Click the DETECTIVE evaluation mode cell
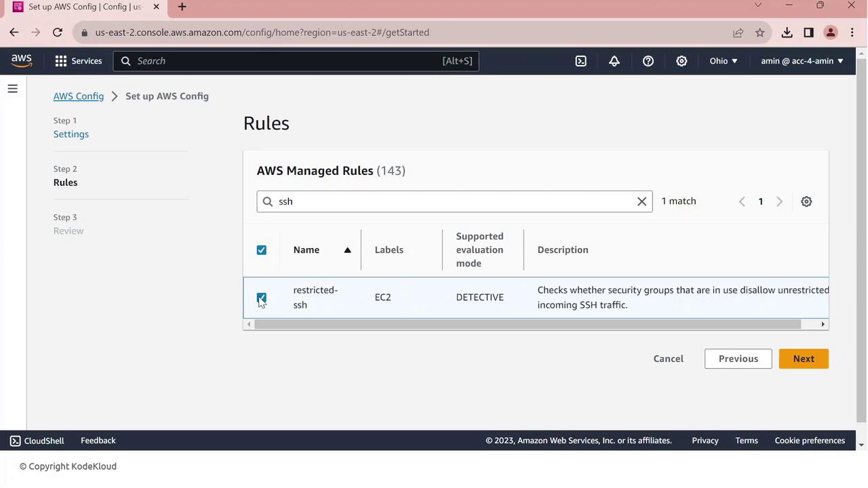This screenshot has height=488, width=868. (480, 298)
